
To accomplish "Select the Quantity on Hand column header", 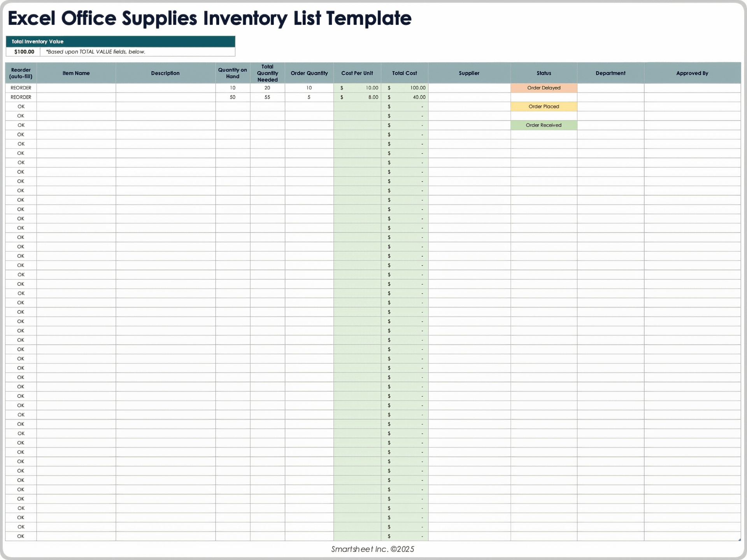I will point(232,73).
